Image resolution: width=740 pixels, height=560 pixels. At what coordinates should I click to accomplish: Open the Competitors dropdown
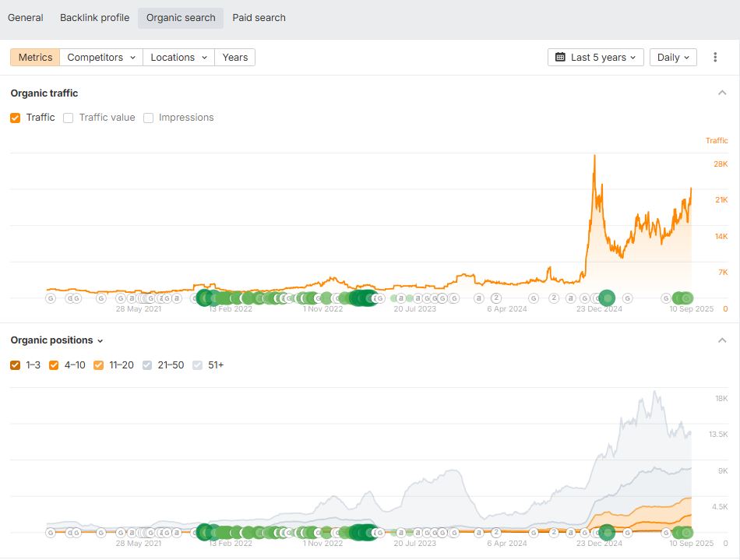pyautogui.click(x=102, y=57)
